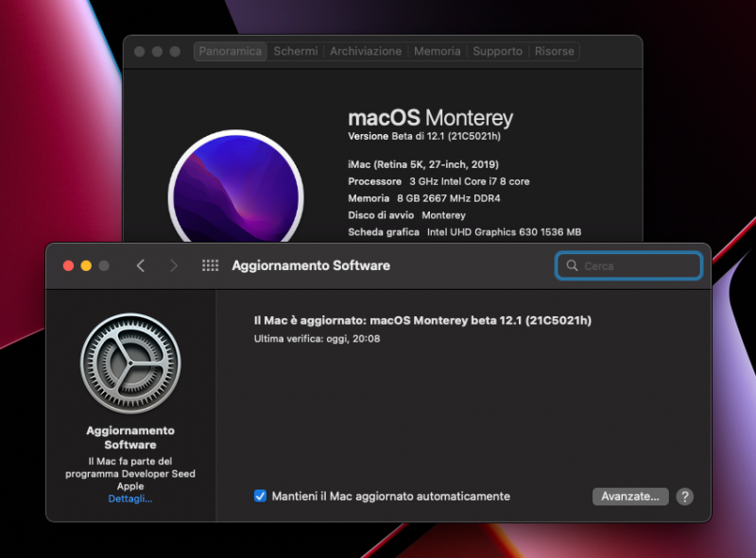The height and width of the screenshot is (558, 756).
Task: Close the About This Mac window
Action: click(140, 52)
